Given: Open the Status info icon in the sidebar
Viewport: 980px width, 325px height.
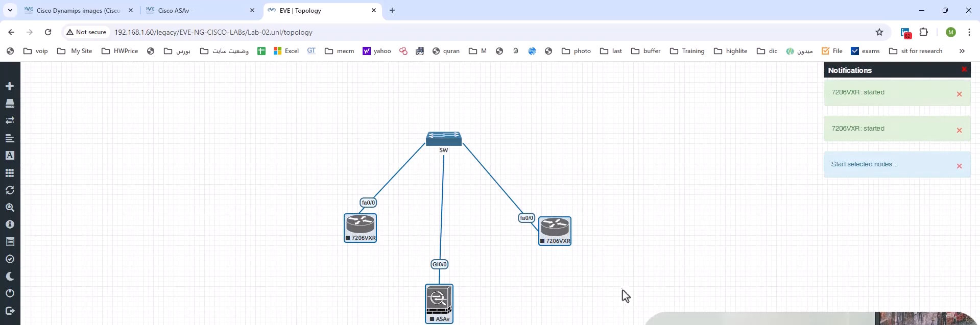Looking at the screenshot, I should tap(10, 224).
